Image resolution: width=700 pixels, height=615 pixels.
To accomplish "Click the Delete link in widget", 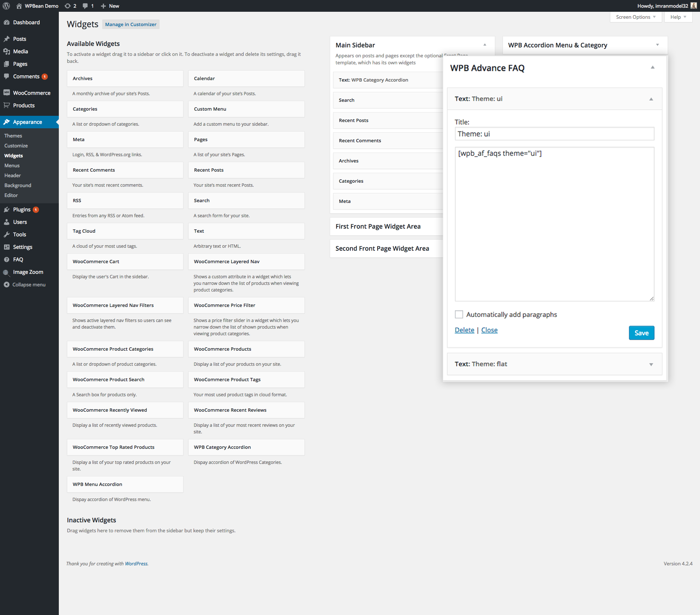I will tap(464, 330).
